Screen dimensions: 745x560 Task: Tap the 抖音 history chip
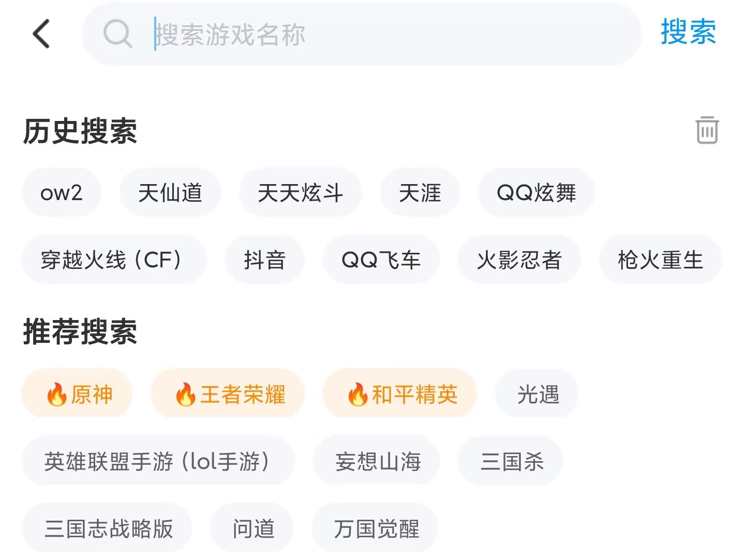pos(264,260)
